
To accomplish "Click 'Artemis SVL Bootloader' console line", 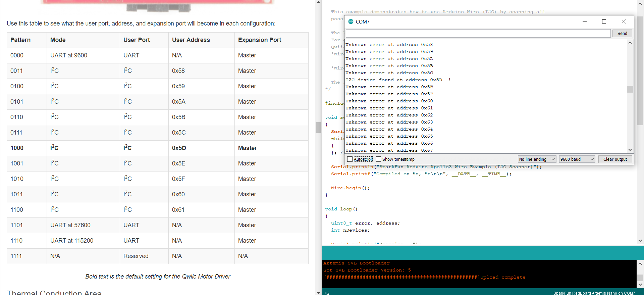I will tap(357, 263).
